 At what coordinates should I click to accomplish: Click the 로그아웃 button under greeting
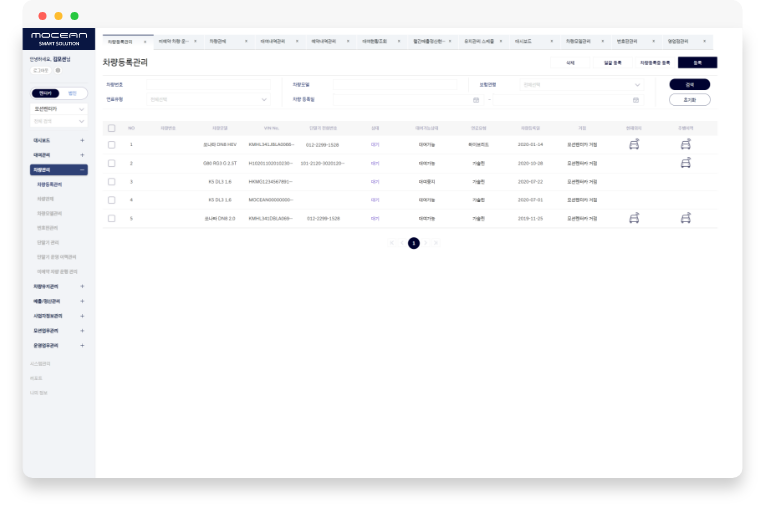coord(41,70)
